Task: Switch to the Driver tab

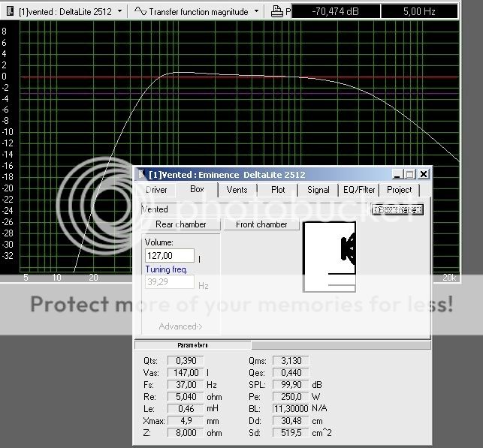Action: (x=156, y=190)
